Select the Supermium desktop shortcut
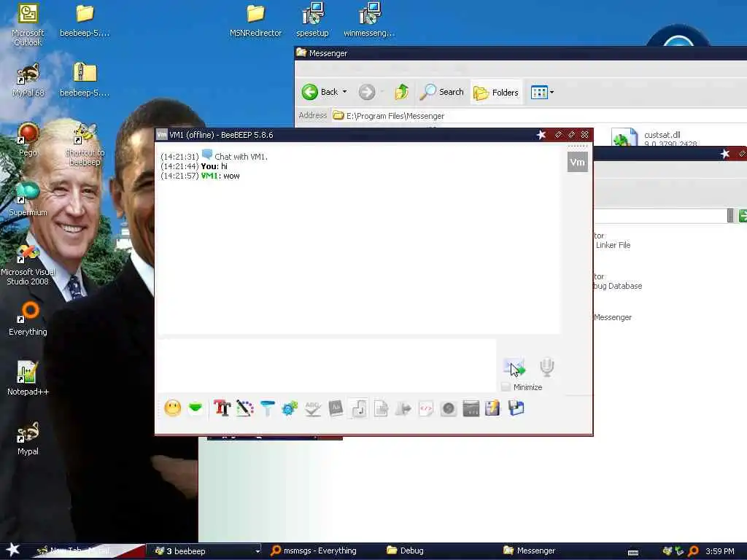Screen dimensions: 747x560 pyautogui.click(x=28, y=200)
